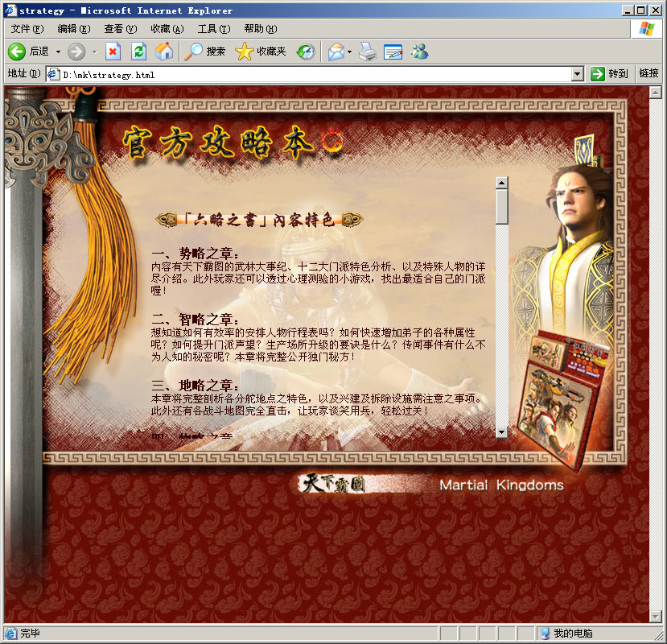Click the status bar IE page icon

(x=10, y=634)
